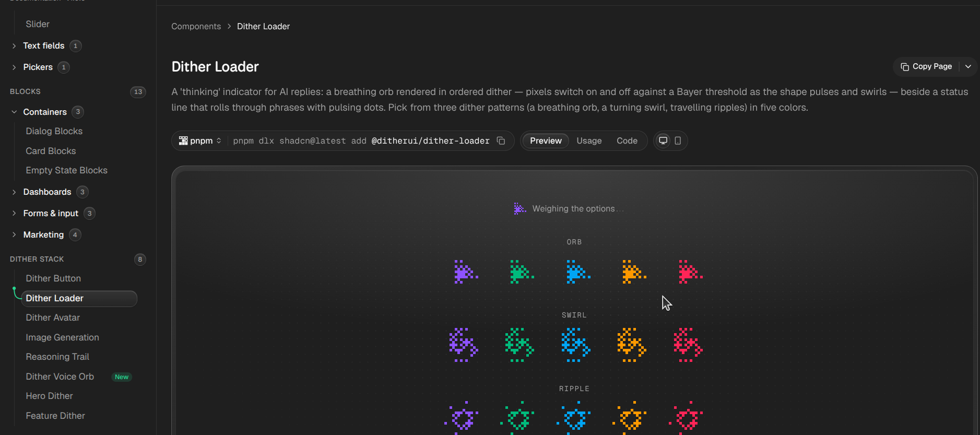This screenshot has width=980, height=435.
Task: Click the green Orb loader icon
Action: point(522,272)
